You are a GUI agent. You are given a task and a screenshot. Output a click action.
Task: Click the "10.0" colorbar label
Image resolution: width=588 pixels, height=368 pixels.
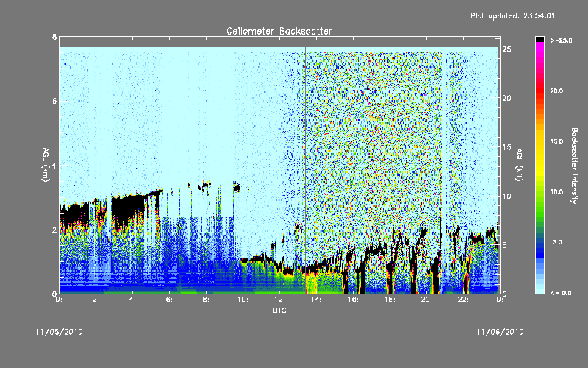[x=556, y=192]
